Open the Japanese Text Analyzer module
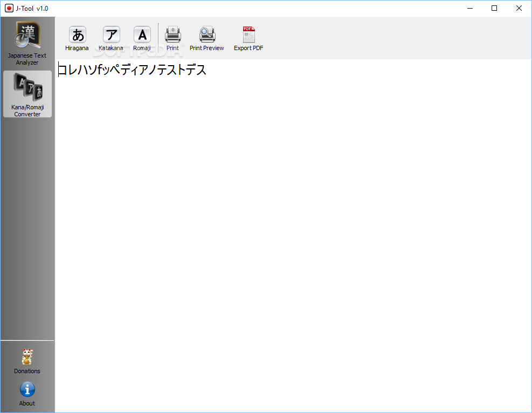The image size is (532, 413). (27, 44)
